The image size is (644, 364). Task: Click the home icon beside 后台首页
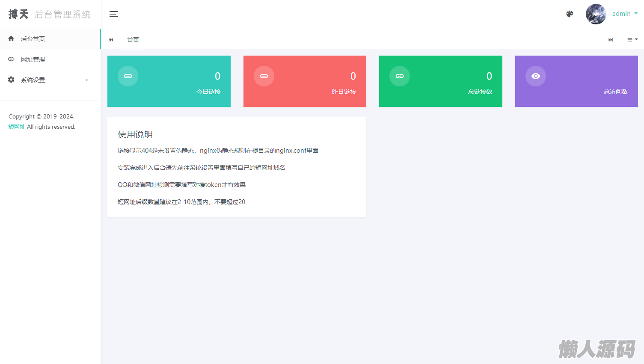tap(11, 38)
